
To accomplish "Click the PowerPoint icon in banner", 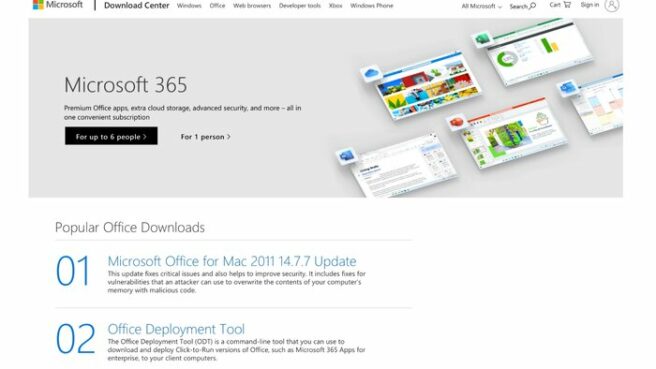I will click(x=456, y=123).
